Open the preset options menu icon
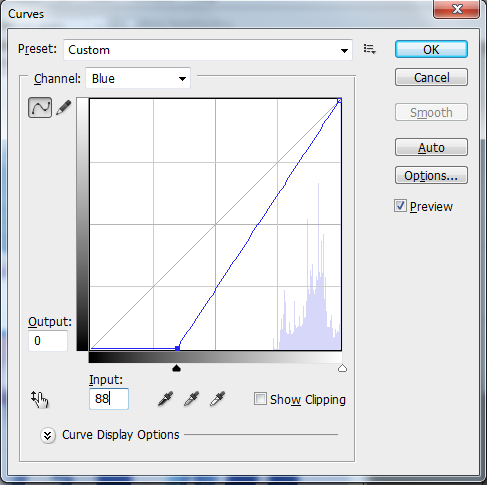The height and width of the screenshot is (485, 487). click(x=370, y=49)
